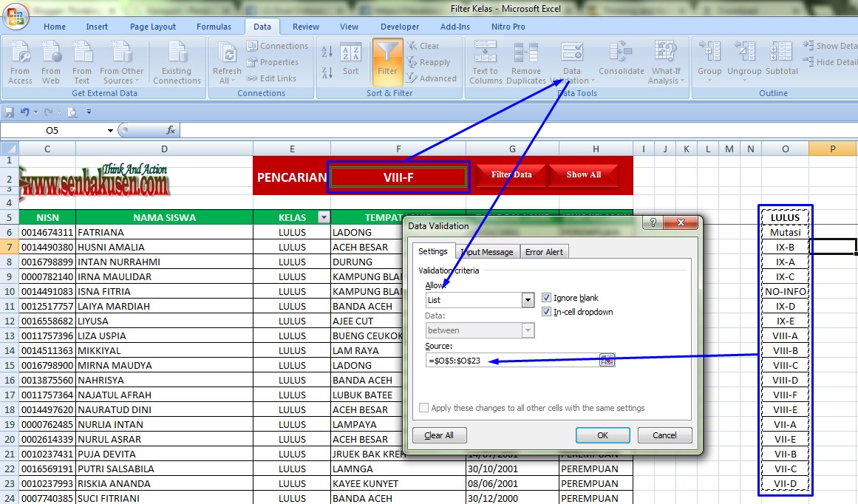Open the Developer ribbon tab
Image resolution: width=858 pixels, height=504 pixels.
pyautogui.click(x=399, y=26)
